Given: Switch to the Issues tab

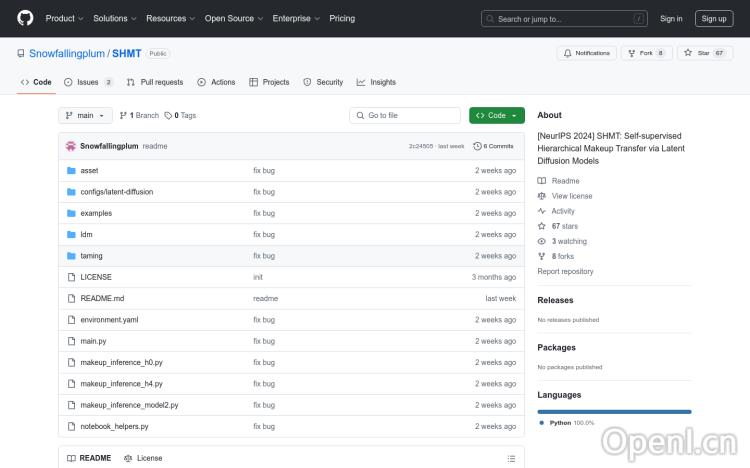Looking at the screenshot, I should [x=88, y=82].
